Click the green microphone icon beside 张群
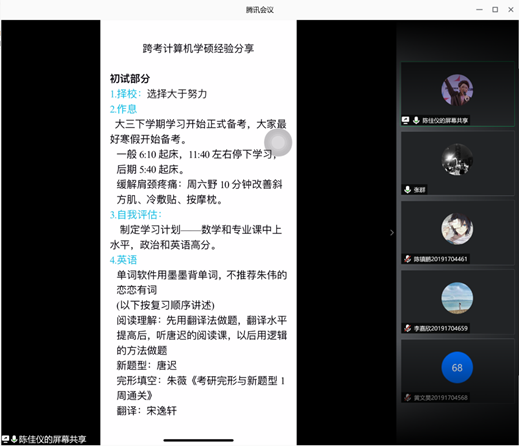Image resolution: width=519 pixels, height=446 pixels. coord(407,190)
